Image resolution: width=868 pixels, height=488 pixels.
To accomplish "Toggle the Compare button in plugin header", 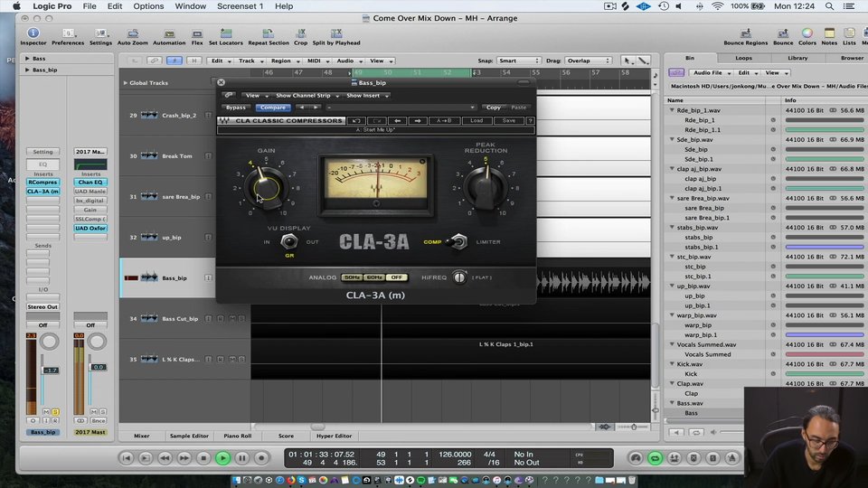I will pyautogui.click(x=273, y=108).
